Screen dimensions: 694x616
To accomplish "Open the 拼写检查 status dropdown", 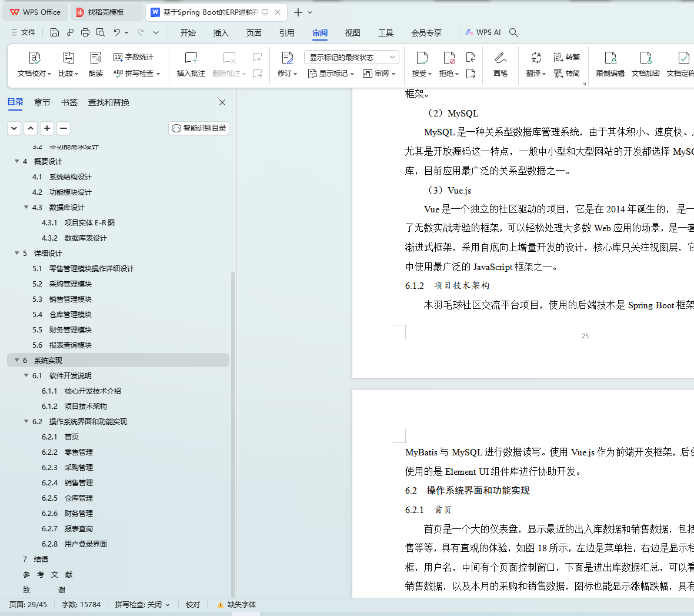I will [x=168, y=605].
